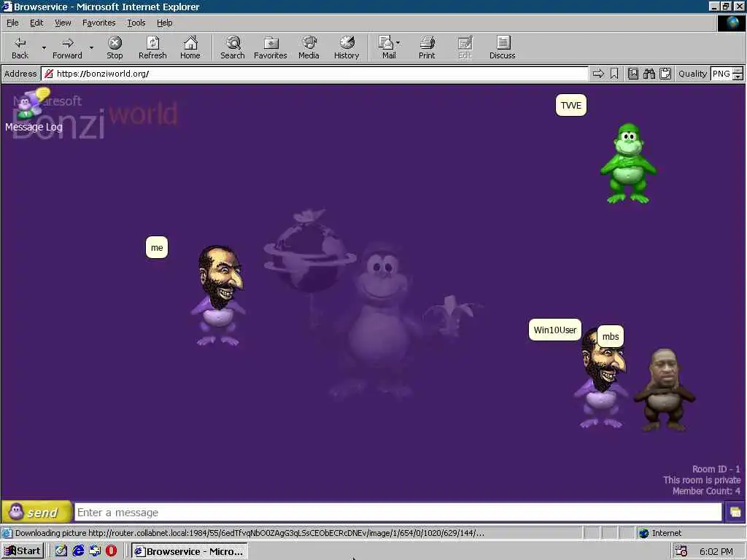Click the page icon left of binoculars
Viewport: 747px width, 560px height.
tap(632, 74)
